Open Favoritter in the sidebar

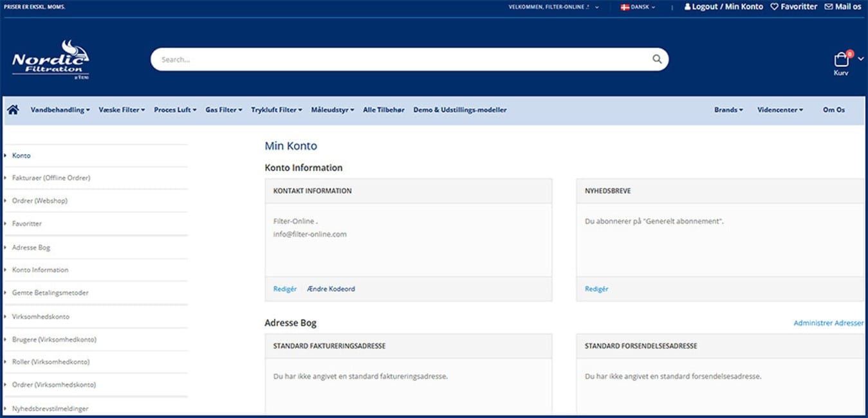point(26,224)
